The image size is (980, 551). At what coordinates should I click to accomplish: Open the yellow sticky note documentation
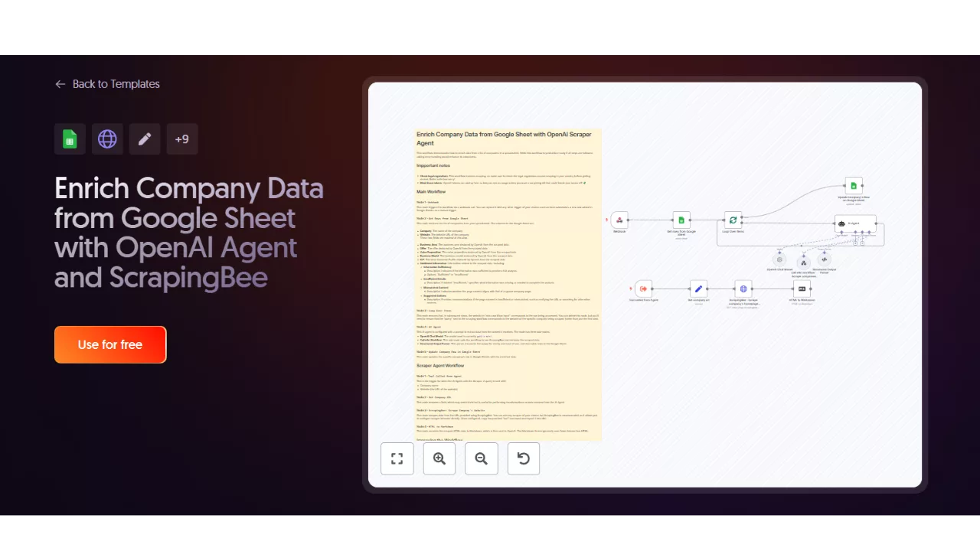pos(507,285)
